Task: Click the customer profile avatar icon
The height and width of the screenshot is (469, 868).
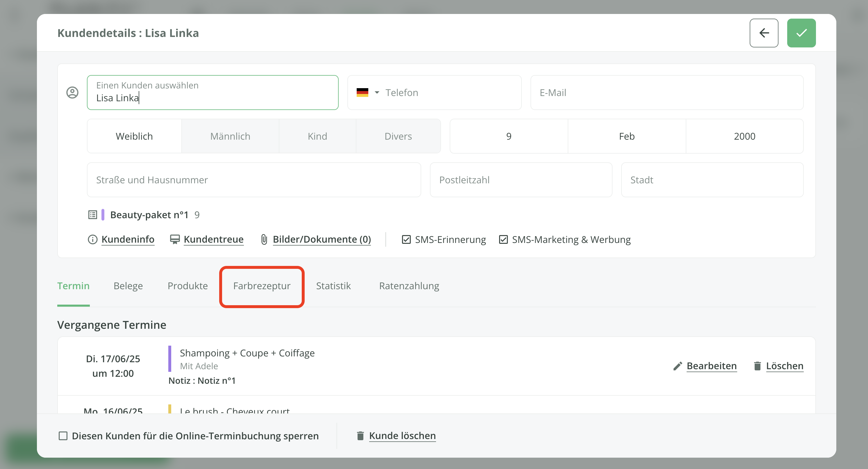Action: tap(72, 93)
